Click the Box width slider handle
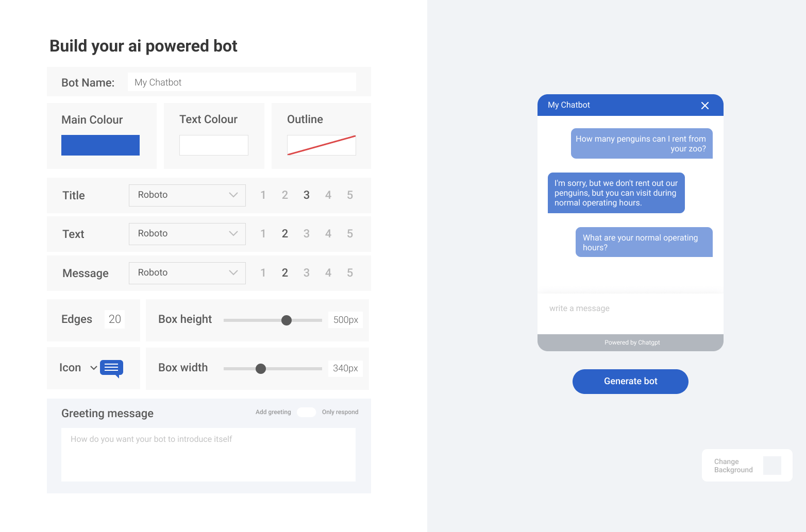 point(261,369)
